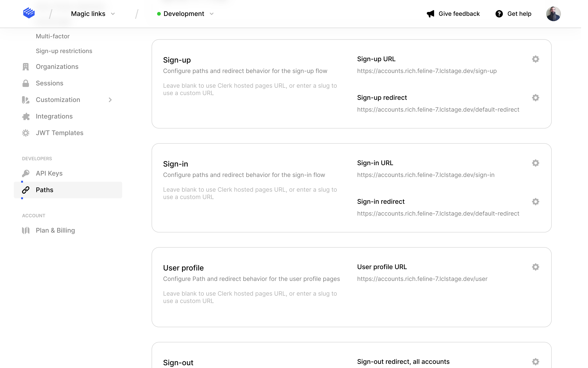Edit Sign-up URL via gear icon
The height and width of the screenshot is (368, 588).
click(x=535, y=59)
